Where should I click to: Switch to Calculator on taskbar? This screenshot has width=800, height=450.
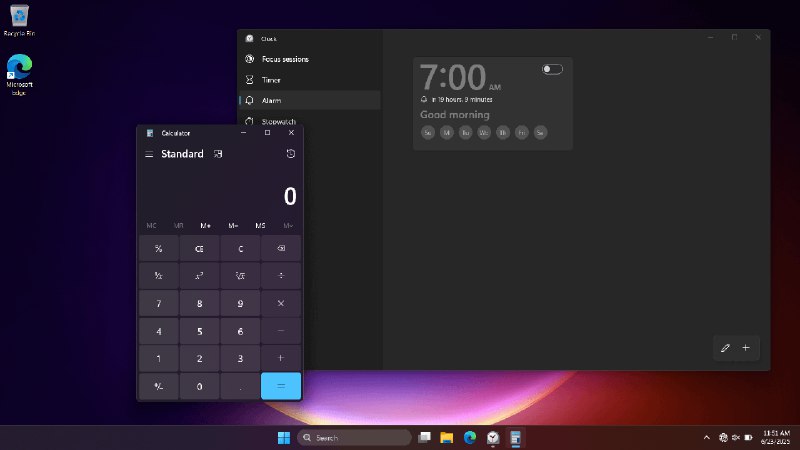pyautogui.click(x=516, y=438)
